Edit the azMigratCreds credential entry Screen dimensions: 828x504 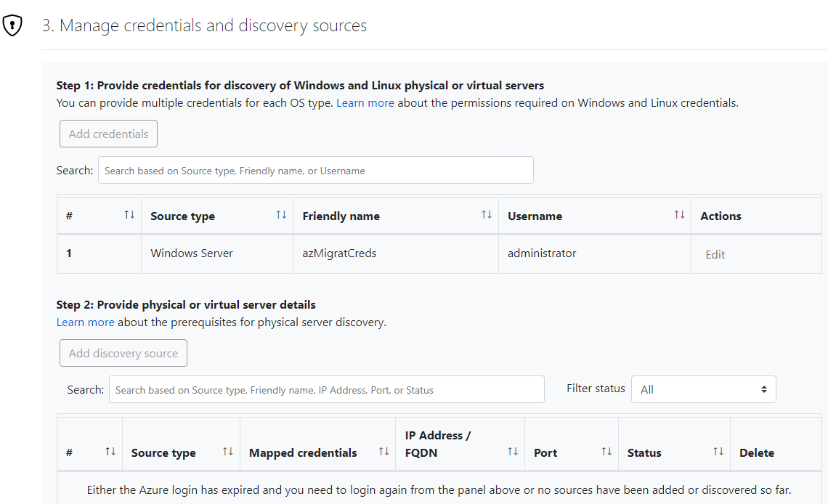pos(715,254)
